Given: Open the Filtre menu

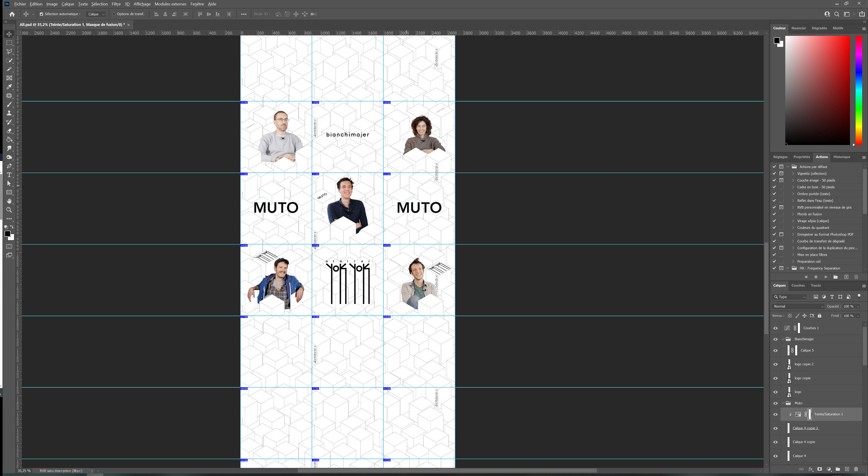Looking at the screenshot, I should 116,4.
